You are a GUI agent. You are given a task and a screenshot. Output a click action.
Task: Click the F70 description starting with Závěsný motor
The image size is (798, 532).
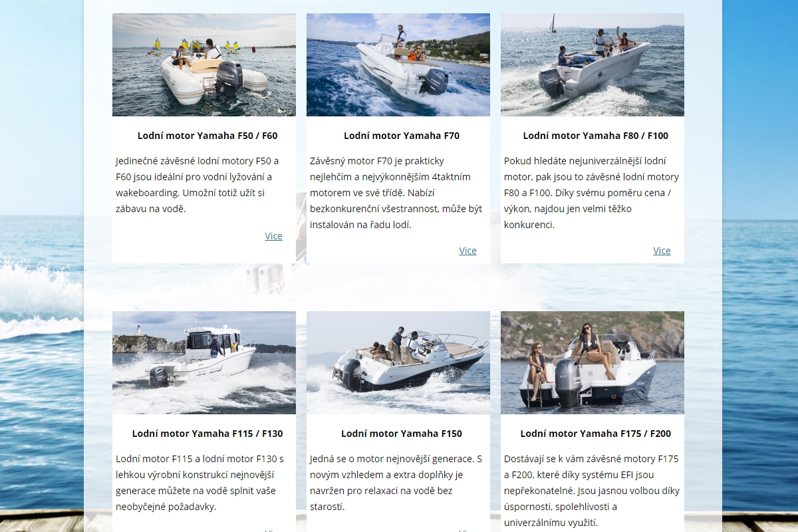396,193
